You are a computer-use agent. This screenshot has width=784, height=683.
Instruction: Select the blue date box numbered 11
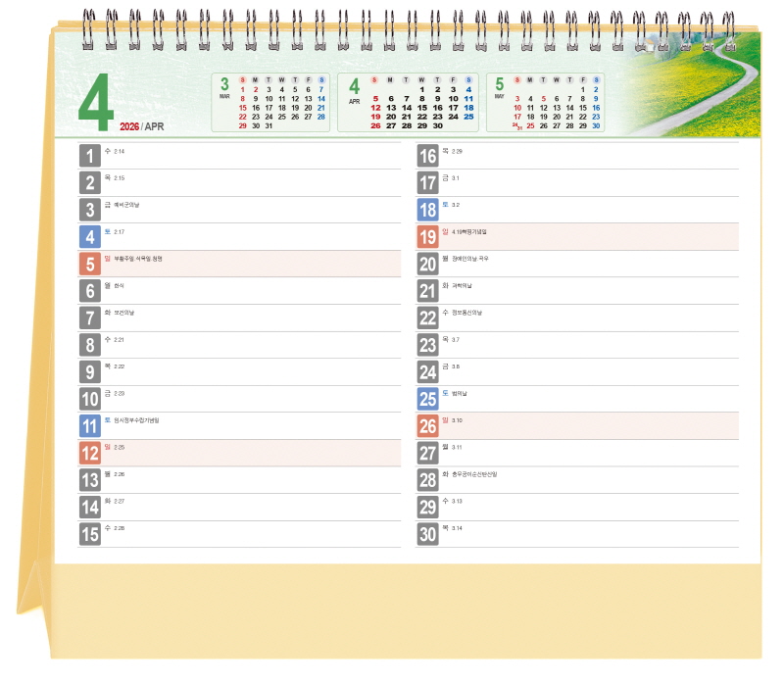click(x=90, y=425)
